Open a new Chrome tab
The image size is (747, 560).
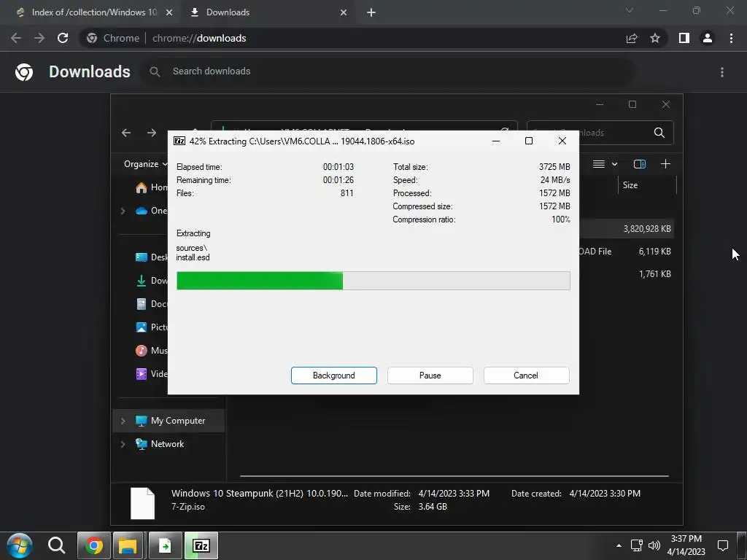(371, 13)
